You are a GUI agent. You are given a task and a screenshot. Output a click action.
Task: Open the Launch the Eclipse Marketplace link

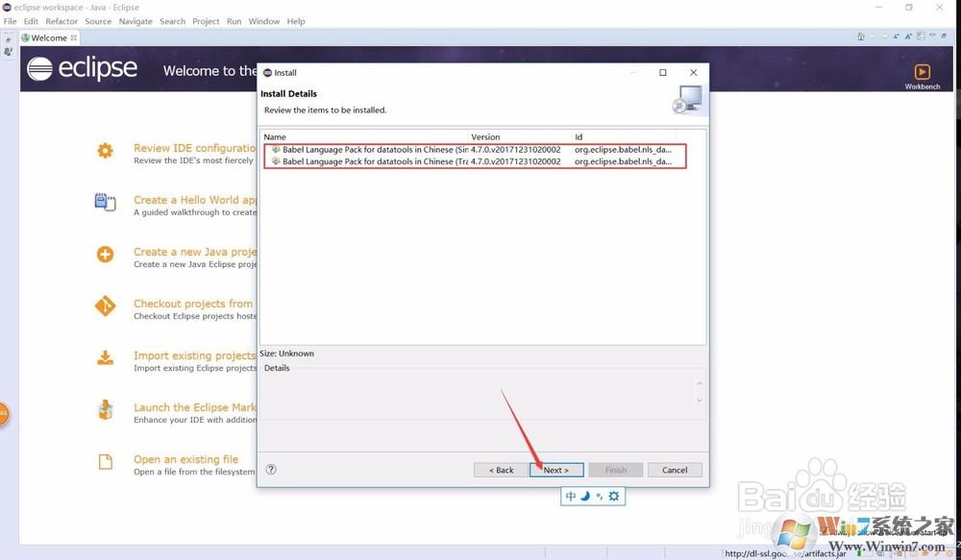point(194,407)
